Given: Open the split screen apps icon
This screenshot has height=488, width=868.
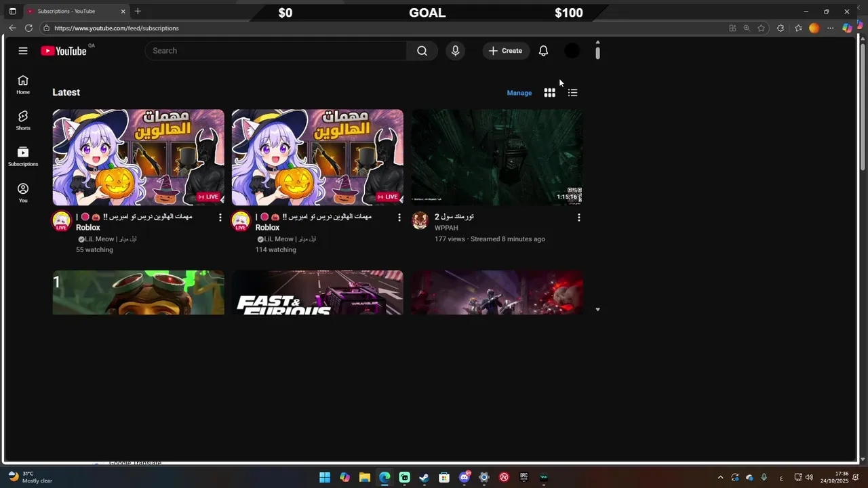Looking at the screenshot, I should click(x=732, y=28).
